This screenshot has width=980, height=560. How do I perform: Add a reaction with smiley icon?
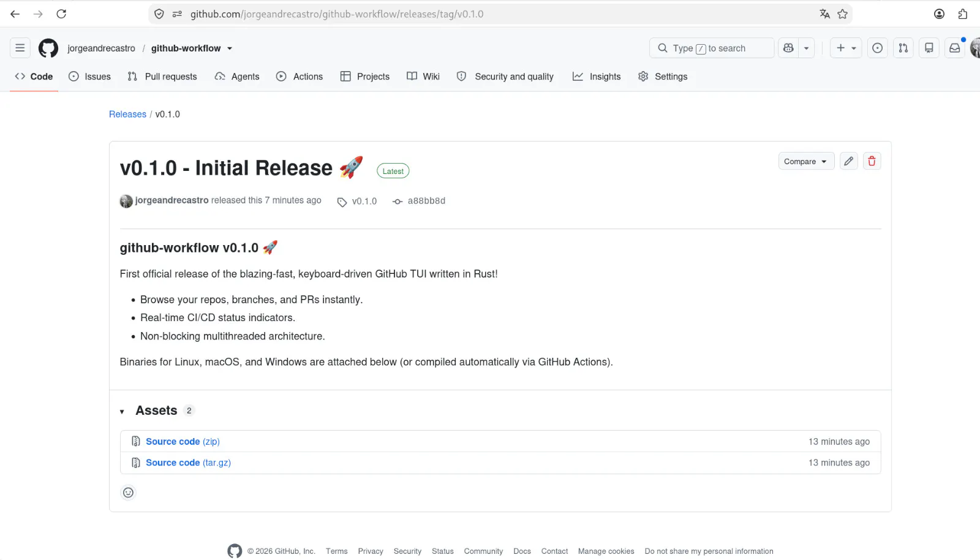click(x=128, y=492)
